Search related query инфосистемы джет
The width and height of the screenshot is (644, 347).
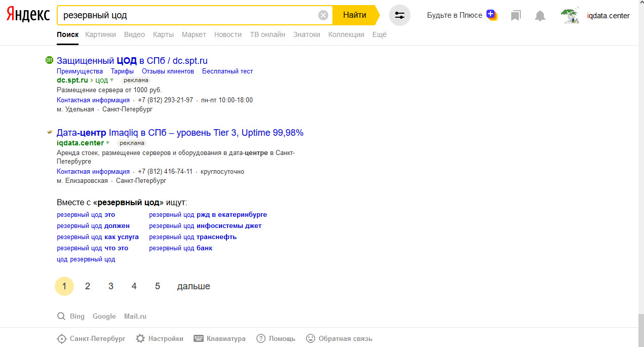205,226
